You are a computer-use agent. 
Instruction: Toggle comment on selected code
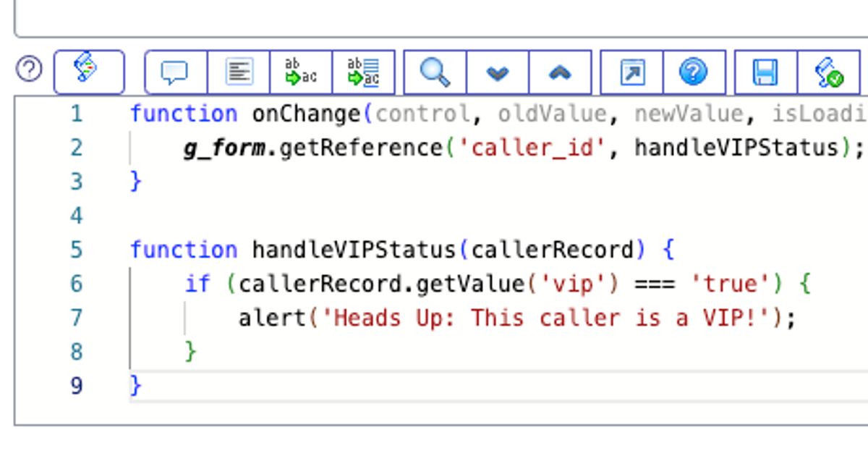[176, 72]
